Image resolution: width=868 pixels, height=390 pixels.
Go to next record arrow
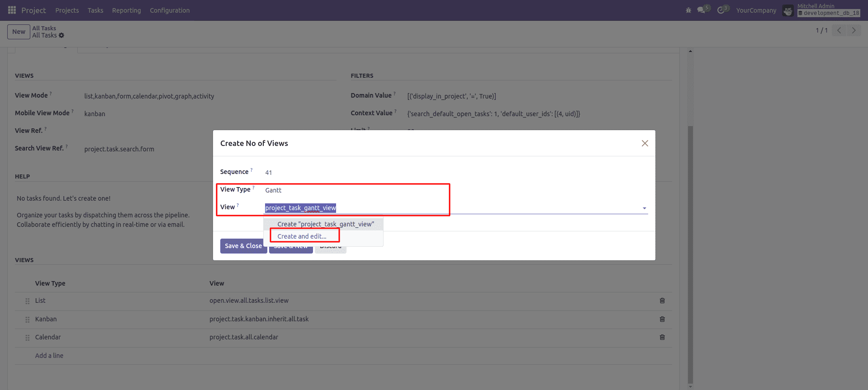click(854, 30)
